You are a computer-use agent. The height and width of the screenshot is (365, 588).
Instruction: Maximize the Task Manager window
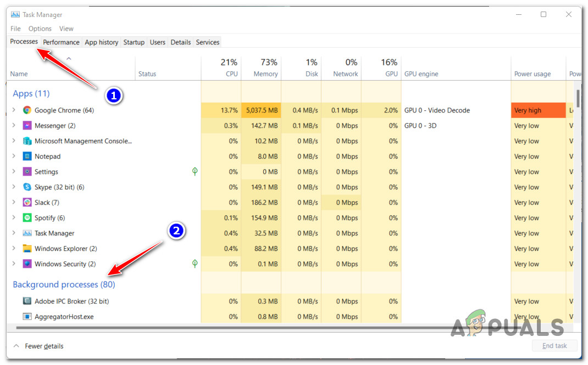tap(543, 15)
